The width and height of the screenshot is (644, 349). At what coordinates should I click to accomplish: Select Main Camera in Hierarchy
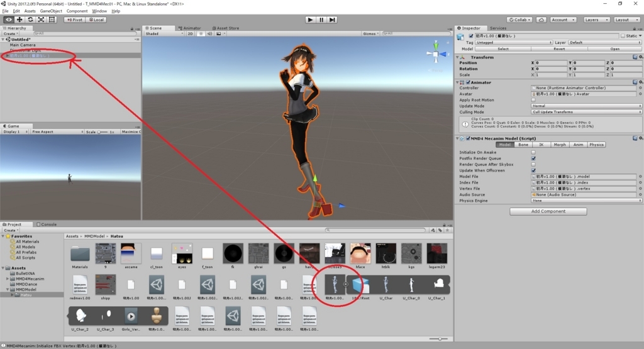coord(23,45)
